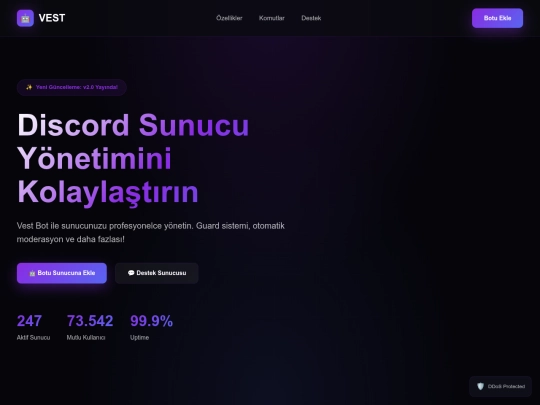Click the 73.542 Mutlu Kullanıcı stat
Screen dimensions: 540x405
coord(90,327)
